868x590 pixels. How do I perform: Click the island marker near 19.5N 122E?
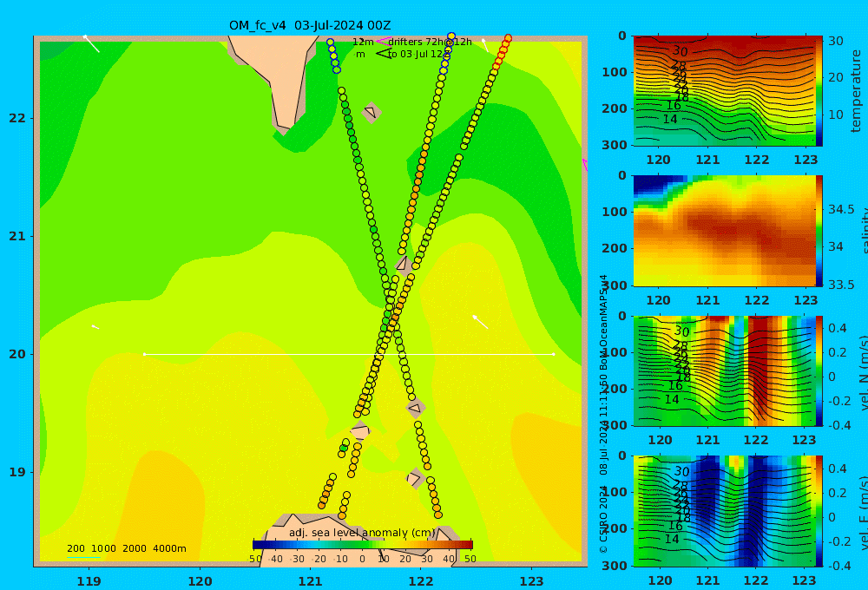415,409
